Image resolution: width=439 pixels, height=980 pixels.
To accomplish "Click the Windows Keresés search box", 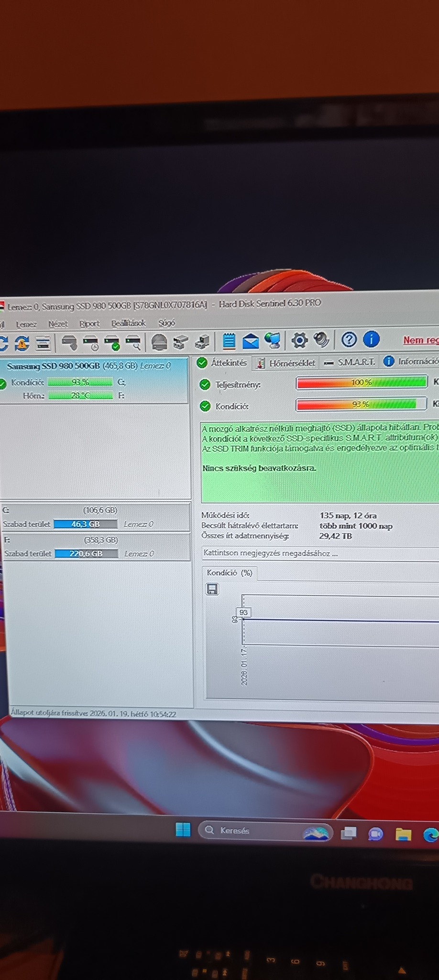I will click(265, 831).
